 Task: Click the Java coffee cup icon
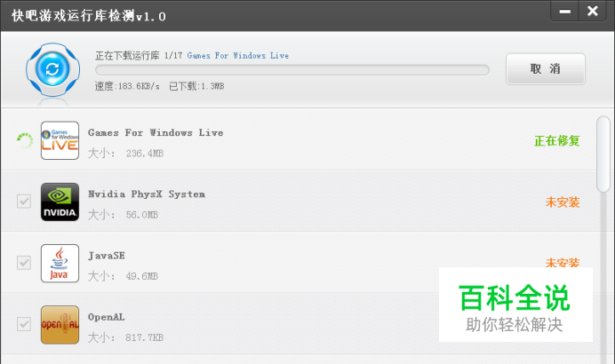tap(60, 264)
